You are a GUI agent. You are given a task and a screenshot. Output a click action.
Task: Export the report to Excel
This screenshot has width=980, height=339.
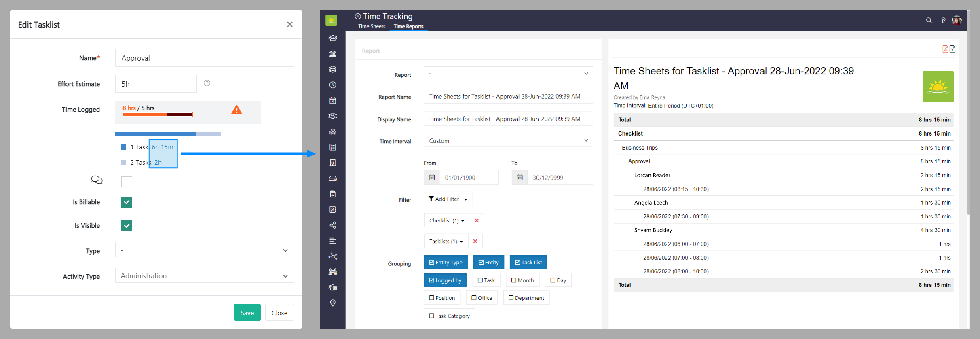click(x=953, y=49)
